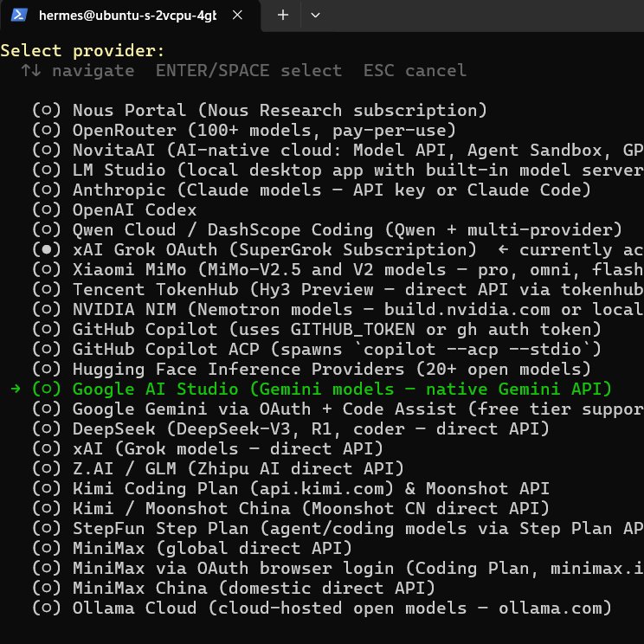Select the LM Studio radio option
The image size is (644, 644).
pos(47,170)
